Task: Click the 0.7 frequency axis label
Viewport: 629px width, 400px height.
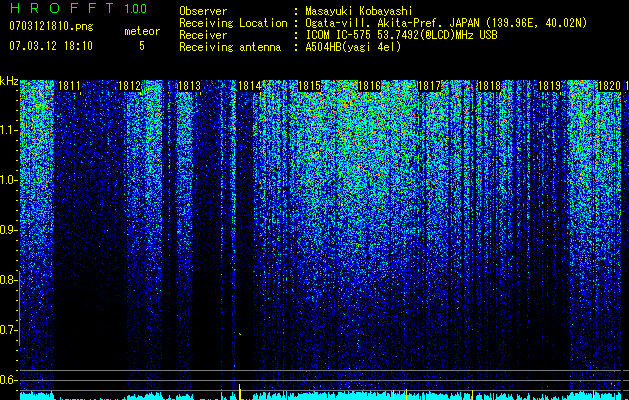Action: pos(8,330)
